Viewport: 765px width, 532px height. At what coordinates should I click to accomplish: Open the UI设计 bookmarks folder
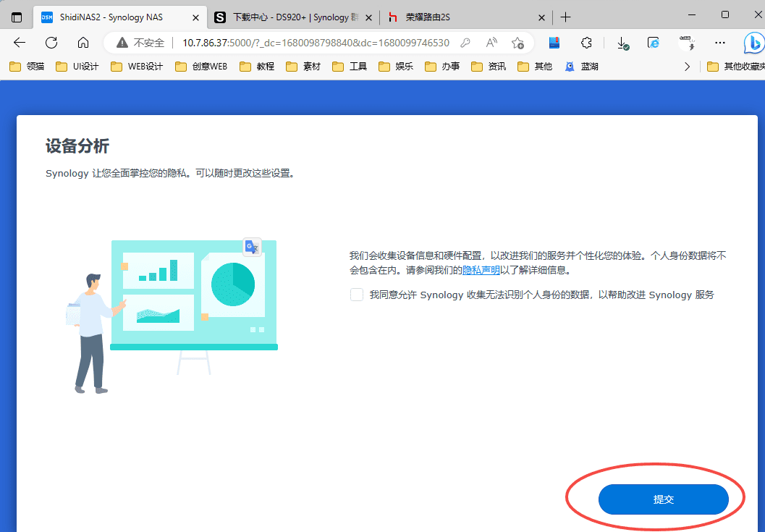pyautogui.click(x=78, y=67)
